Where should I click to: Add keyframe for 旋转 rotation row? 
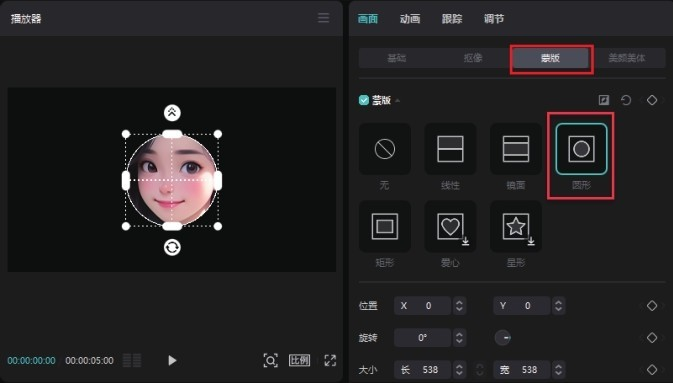pos(652,337)
